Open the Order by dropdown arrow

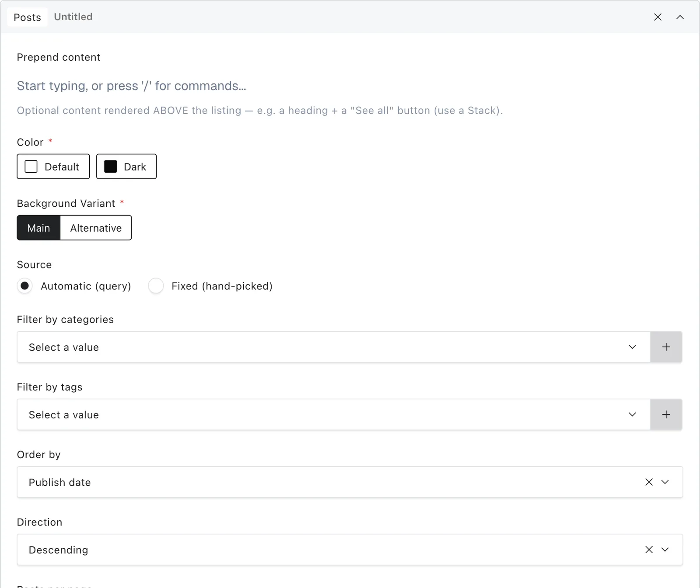[x=665, y=482]
